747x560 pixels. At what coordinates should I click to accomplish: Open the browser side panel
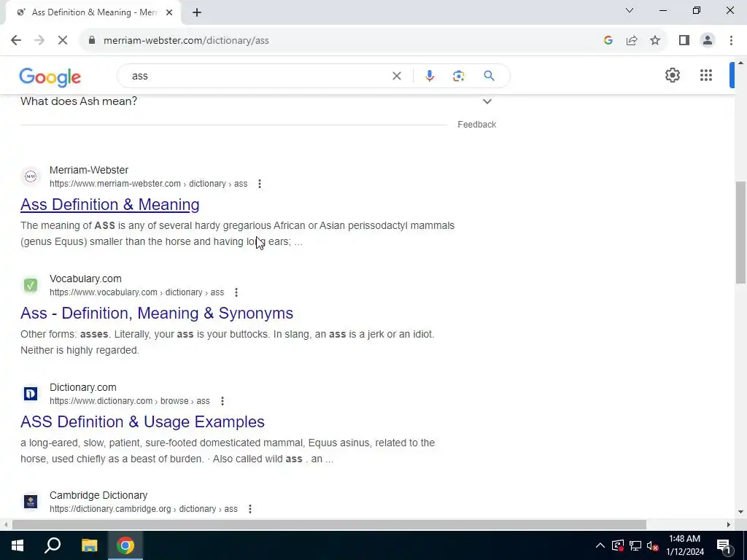(684, 41)
